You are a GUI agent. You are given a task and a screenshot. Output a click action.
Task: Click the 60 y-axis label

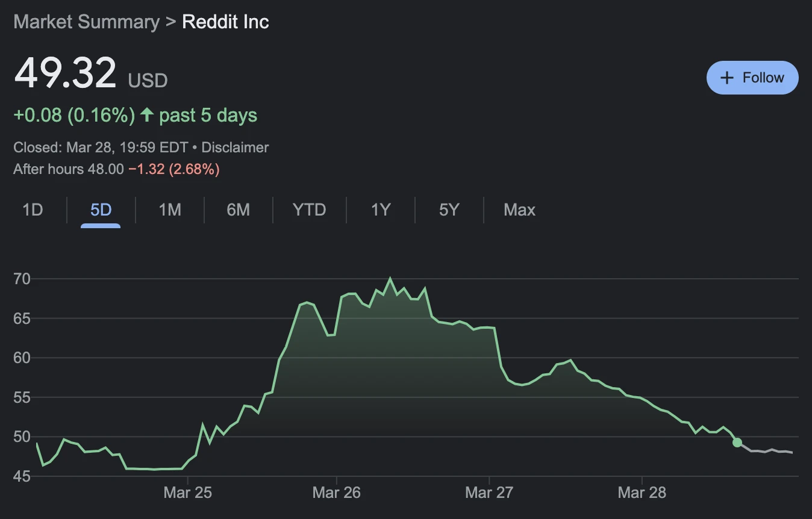point(22,358)
